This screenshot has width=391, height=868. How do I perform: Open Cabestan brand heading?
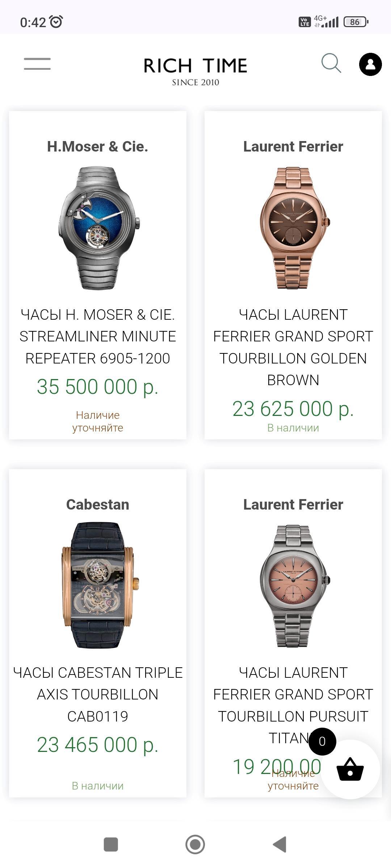[98, 505]
